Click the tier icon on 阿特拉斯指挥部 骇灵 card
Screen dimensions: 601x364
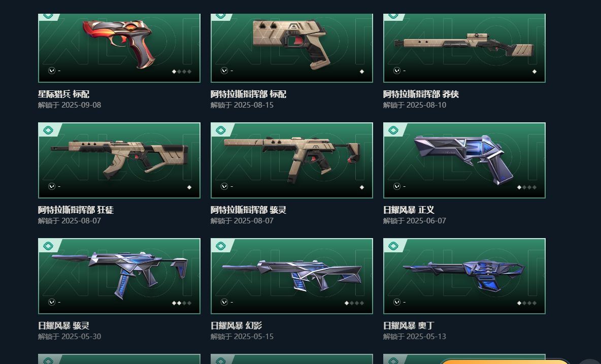click(221, 130)
